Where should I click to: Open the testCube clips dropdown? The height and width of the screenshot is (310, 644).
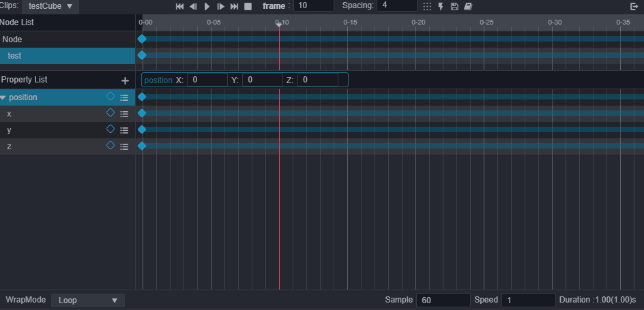(50, 6)
